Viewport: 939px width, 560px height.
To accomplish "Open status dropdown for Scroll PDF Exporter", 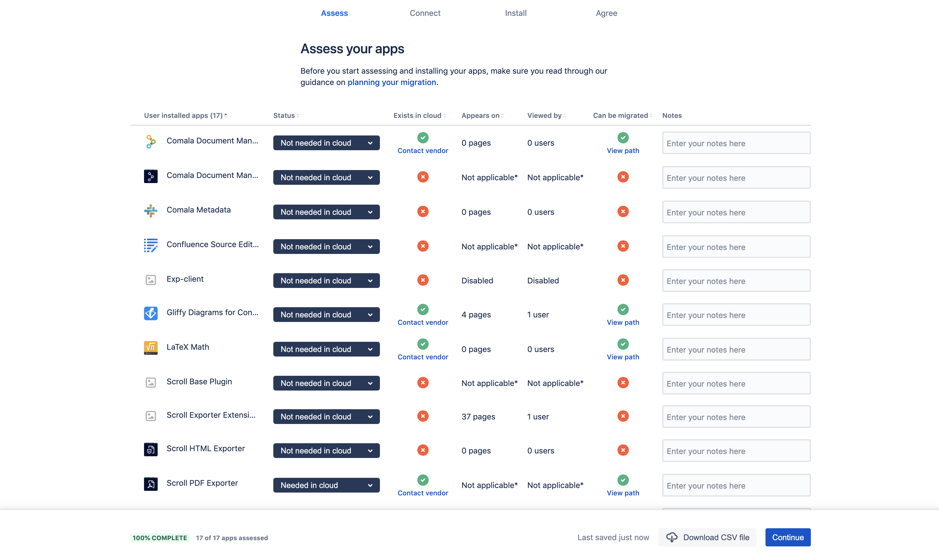I will click(326, 485).
